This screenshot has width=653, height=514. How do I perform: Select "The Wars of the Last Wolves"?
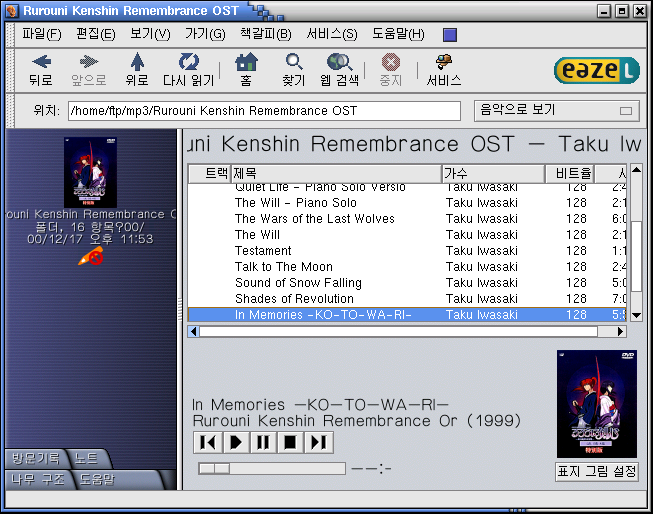coord(407,219)
